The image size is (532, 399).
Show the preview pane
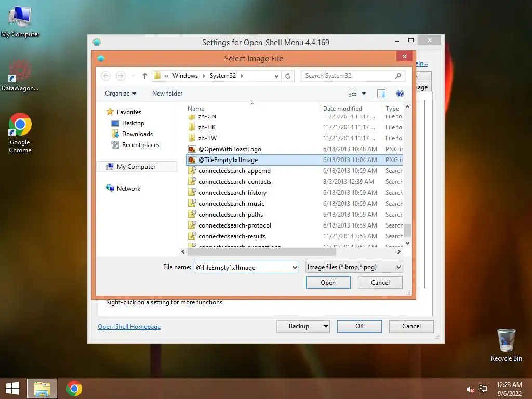coord(381,94)
